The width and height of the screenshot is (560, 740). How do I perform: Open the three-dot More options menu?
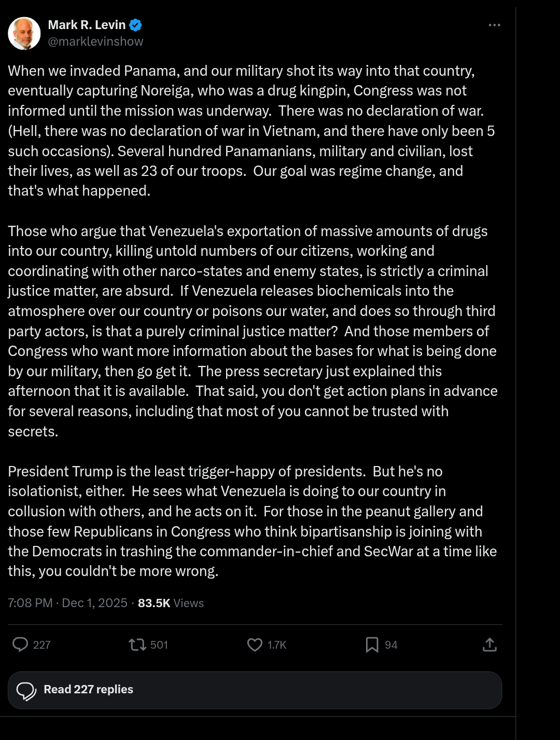[x=494, y=25]
